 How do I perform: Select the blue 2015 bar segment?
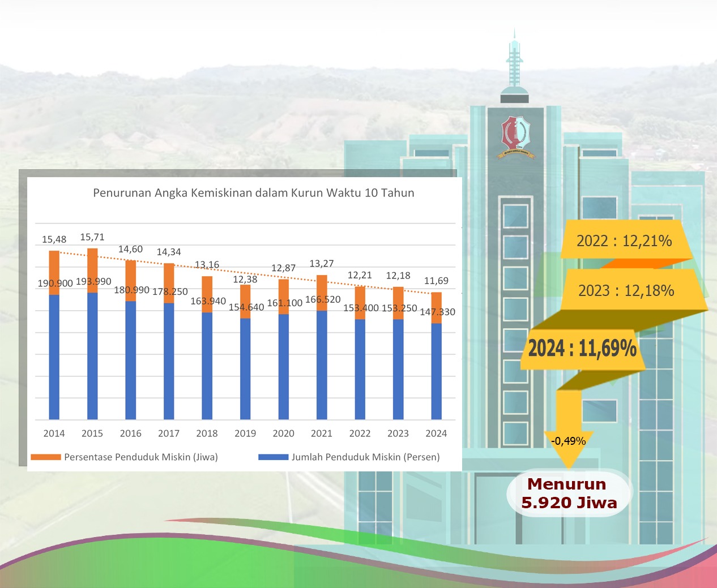92,356
